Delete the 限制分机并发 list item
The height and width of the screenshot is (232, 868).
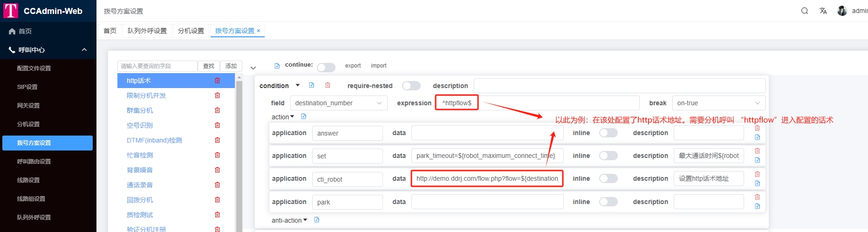[x=217, y=96]
